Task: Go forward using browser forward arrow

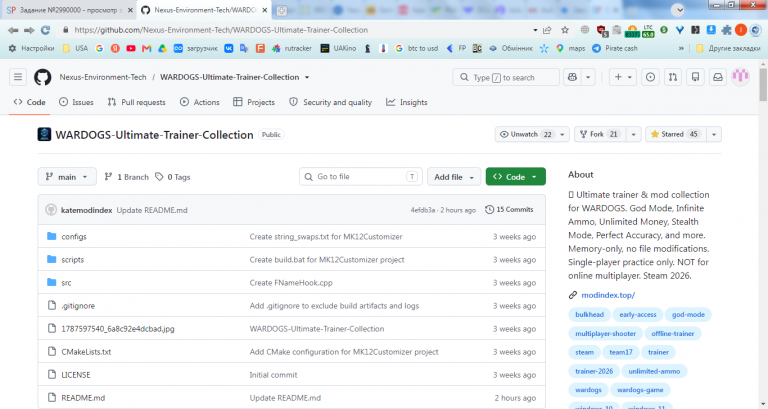Action: coord(29,30)
